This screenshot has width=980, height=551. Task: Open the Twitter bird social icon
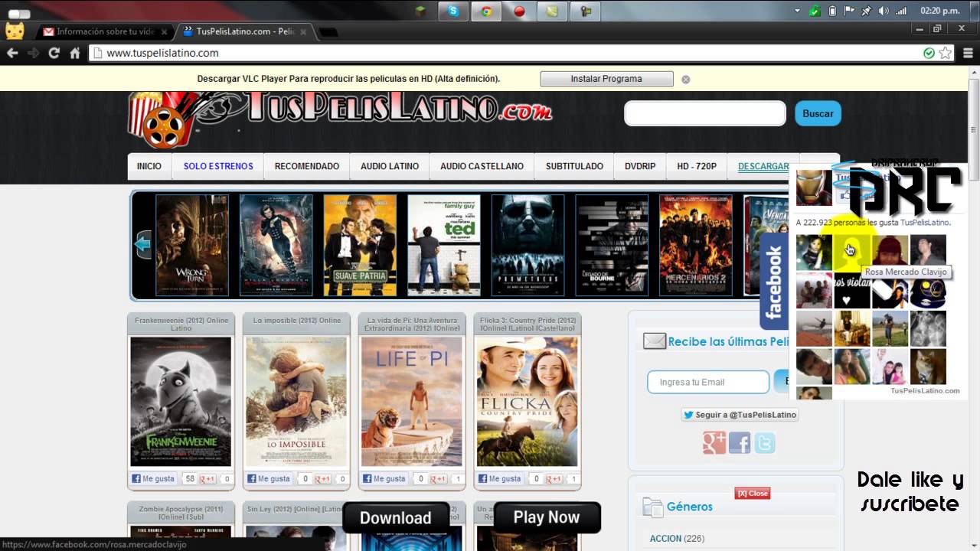[765, 442]
